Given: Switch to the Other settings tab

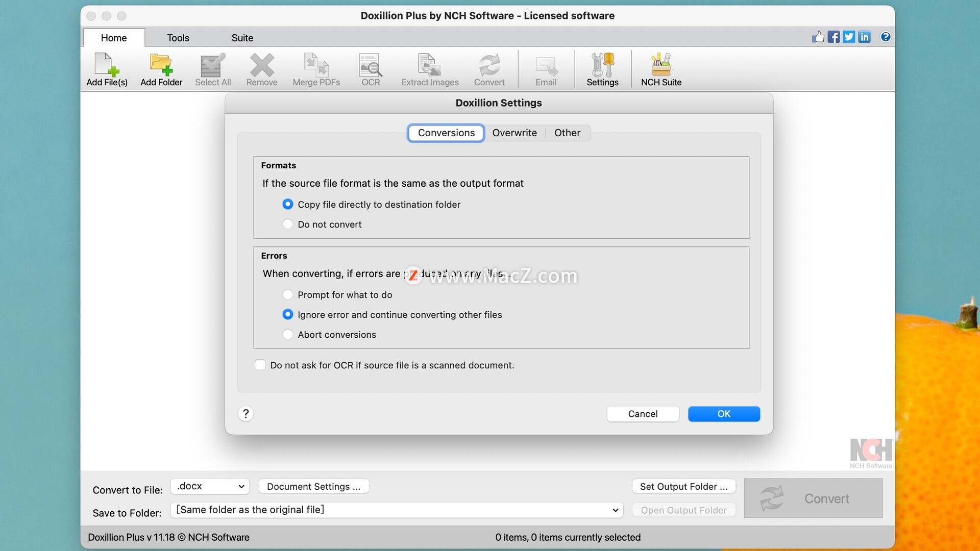Looking at the screenshot, I should [x=567, y=133].
